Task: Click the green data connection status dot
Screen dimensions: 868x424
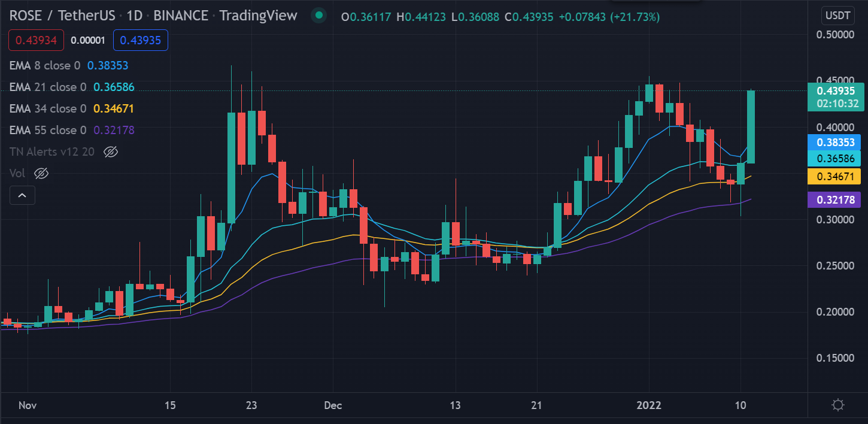Action: (x=318, y=16)
